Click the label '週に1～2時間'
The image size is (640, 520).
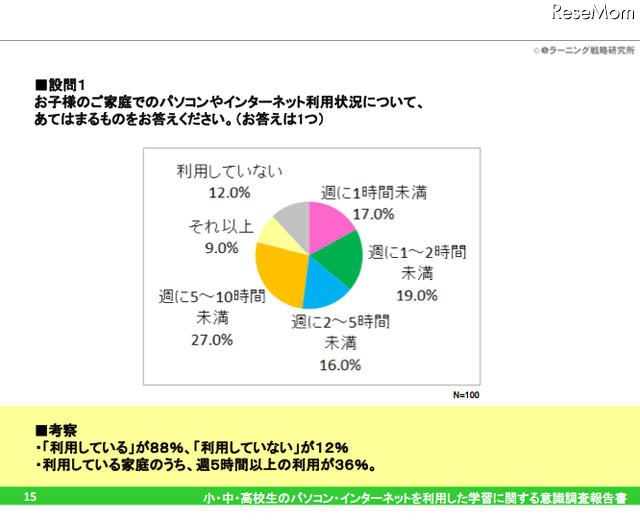click(x=417, y=252)
